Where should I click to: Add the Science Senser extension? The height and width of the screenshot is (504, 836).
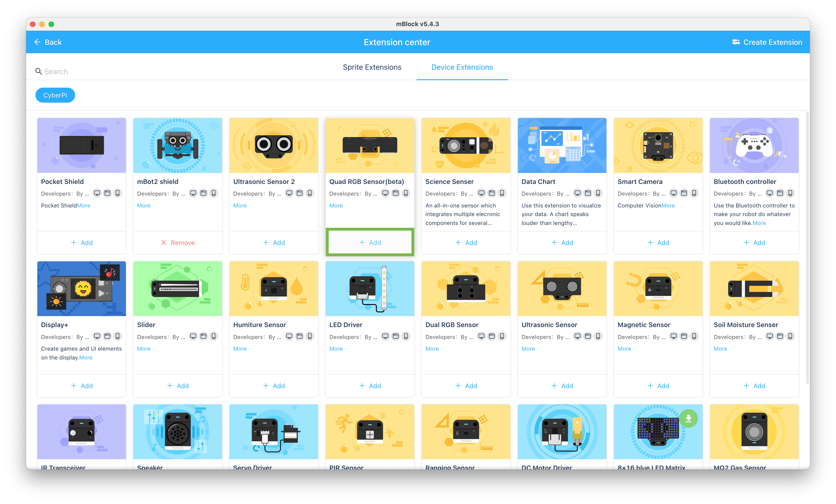pos(466,242)
